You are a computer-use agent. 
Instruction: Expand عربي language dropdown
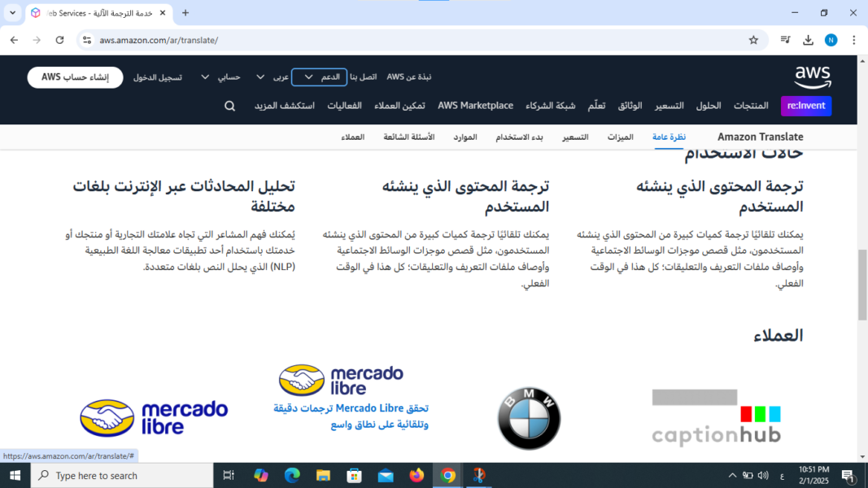272,77
